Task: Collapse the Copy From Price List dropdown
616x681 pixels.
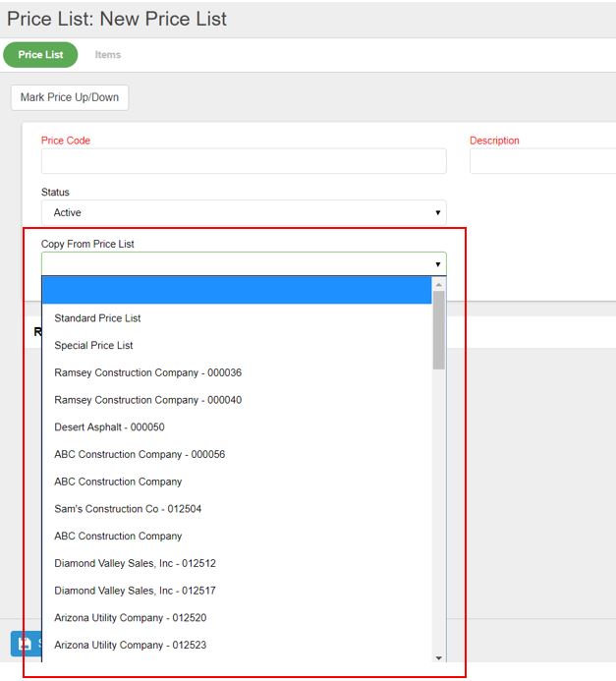Action: pos(244,264)
